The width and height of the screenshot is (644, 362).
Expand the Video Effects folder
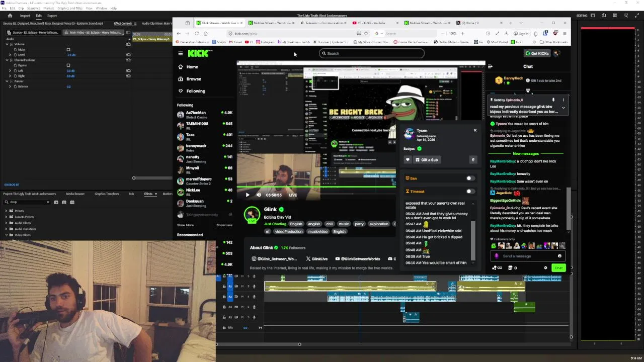(x=6, y=235)
